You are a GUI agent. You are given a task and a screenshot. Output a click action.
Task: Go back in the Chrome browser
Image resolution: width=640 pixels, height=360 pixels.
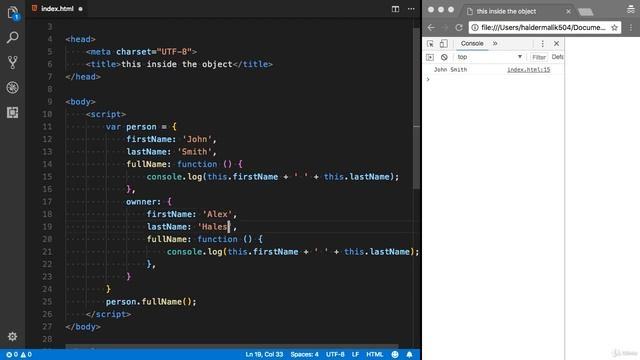431,27
